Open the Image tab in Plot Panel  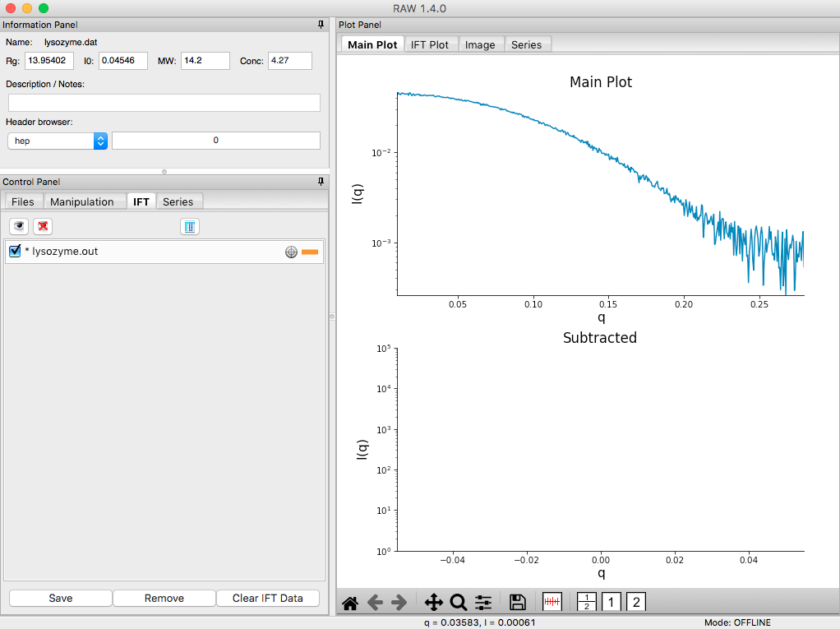[x=480, y=44]
